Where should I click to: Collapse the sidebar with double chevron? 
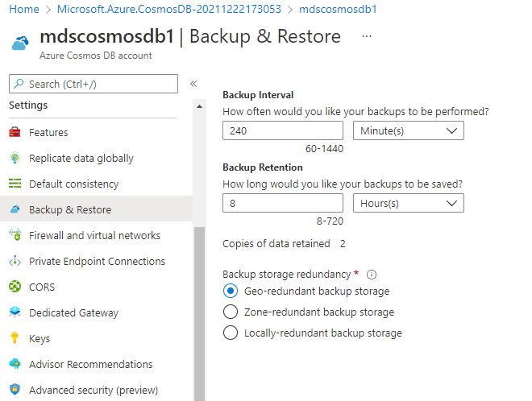[193, 84]
